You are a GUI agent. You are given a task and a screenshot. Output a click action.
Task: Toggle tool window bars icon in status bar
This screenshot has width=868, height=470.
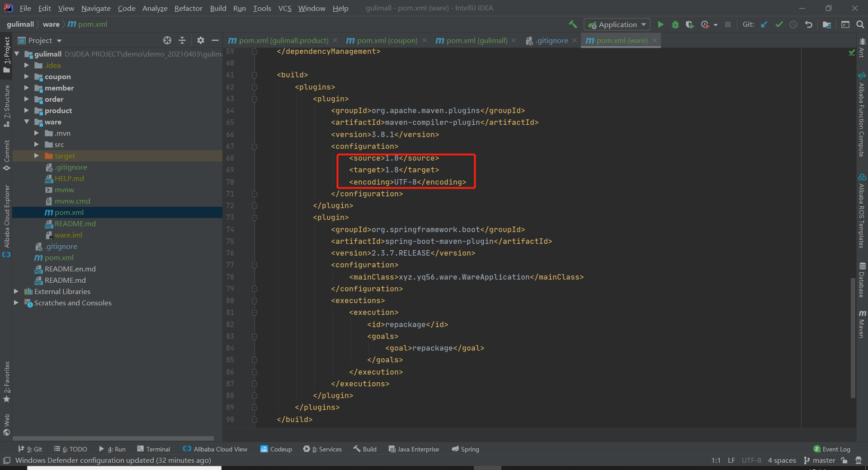pyautogui.click(x=6, y=460)
